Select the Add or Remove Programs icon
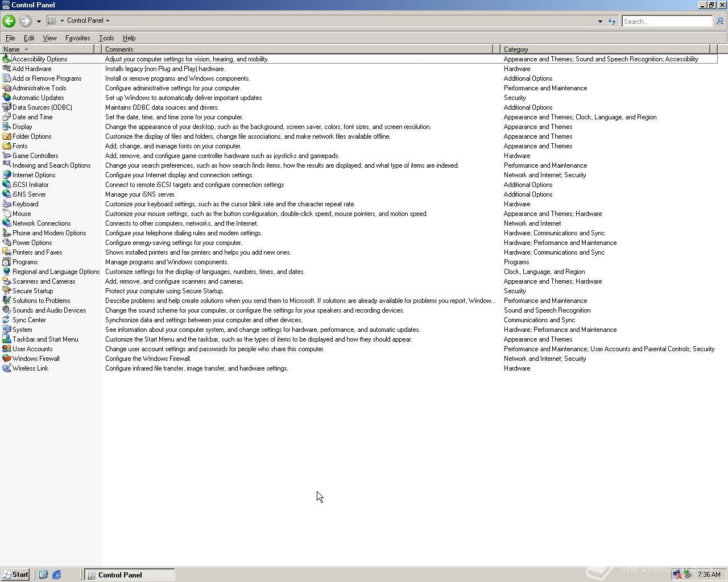Image resolution: width=728 pixels, height=582 pixels. [7, 78]
